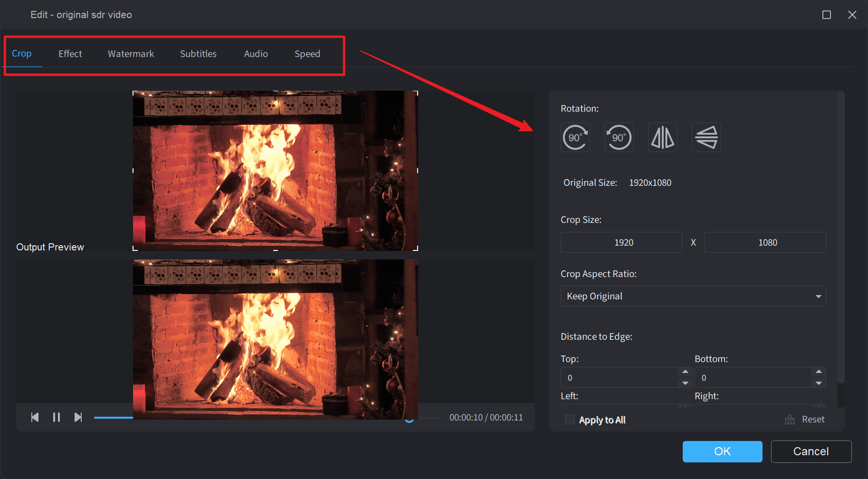The height and width of the screenshot is (479, 868).
Task: Rotate video 90 degrees clockwise
Action: coord(575,137)
